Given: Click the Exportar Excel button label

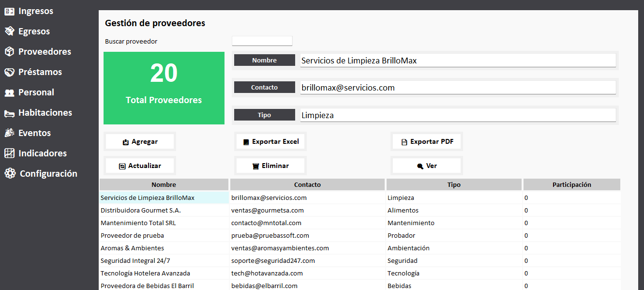Looking at the screenshot, I should tap(275, 142).
